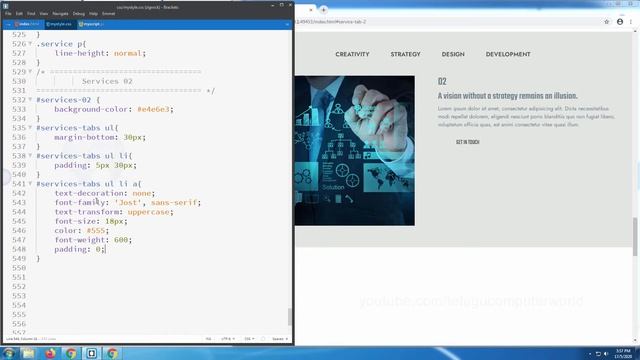
Task: Click the volume icon in the system tray
Action: (x=606, y=354)
